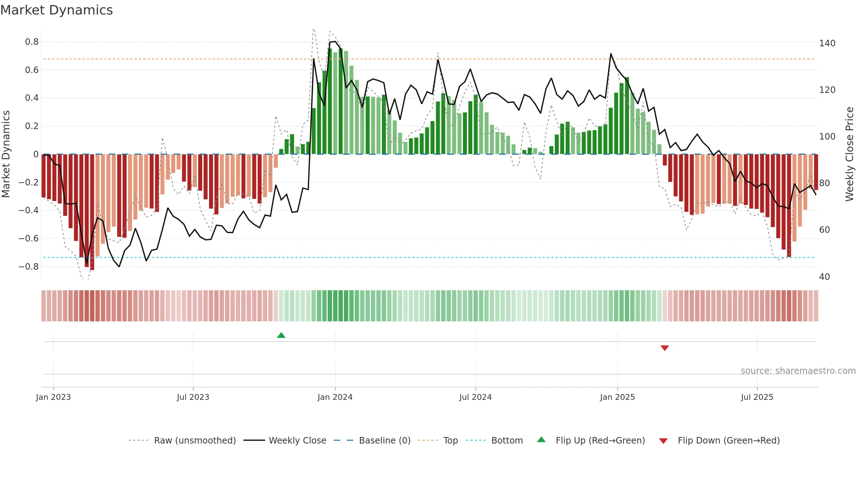The height and width of the screenshot is (488, 868).
Task: Click the −0.8 left axis tick label
Action: (x=29, y=267)
